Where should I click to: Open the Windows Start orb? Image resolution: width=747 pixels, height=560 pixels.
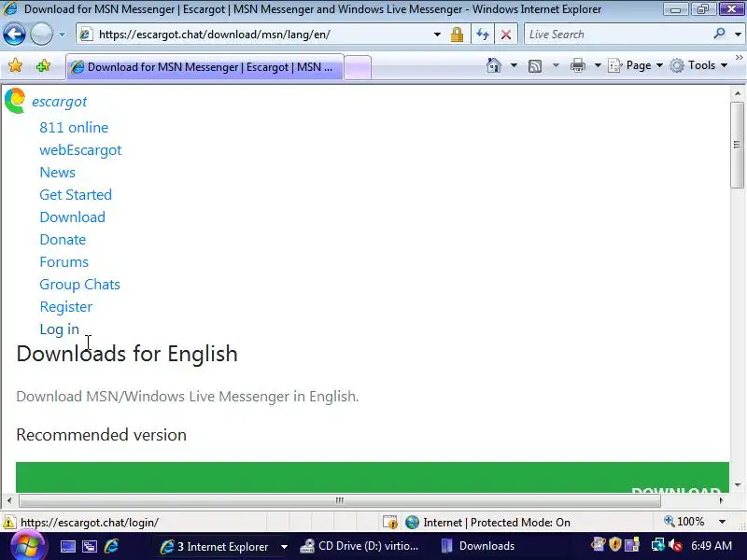[x=27, y=546]
